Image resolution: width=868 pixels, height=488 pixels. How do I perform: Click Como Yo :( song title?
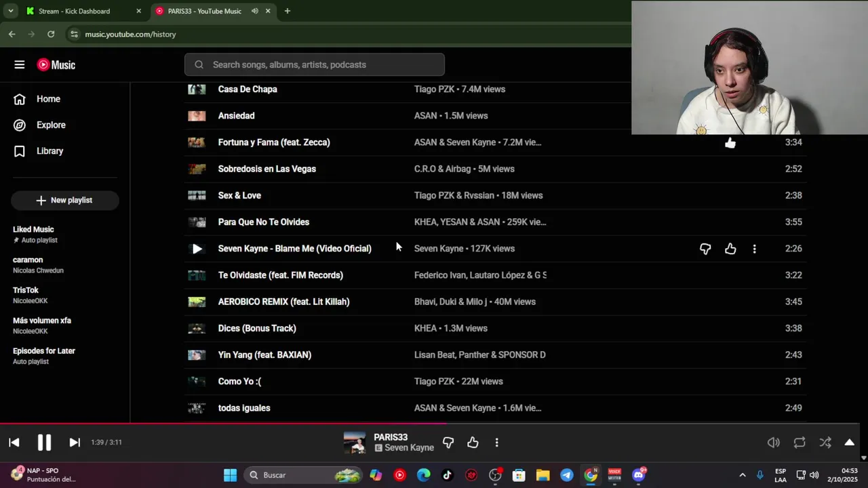[x=239, y=382]
